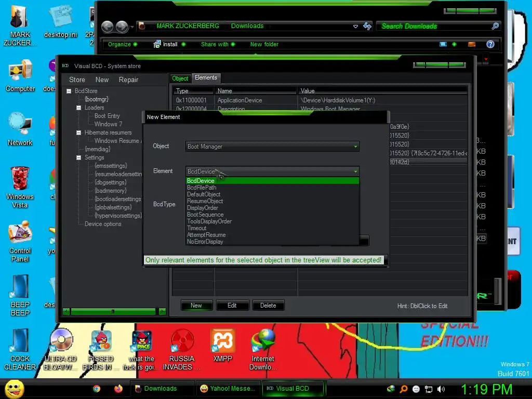Click the ApplicationDevice row in elements table
This screenshot has width=532, height=399.
click(320, 100)
